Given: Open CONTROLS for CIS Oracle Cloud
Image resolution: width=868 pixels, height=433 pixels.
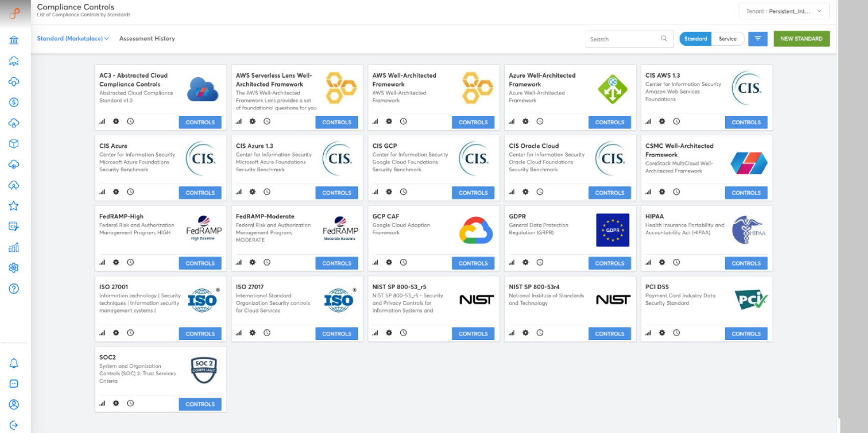Looking at the screenshot, I should (610, 193).
